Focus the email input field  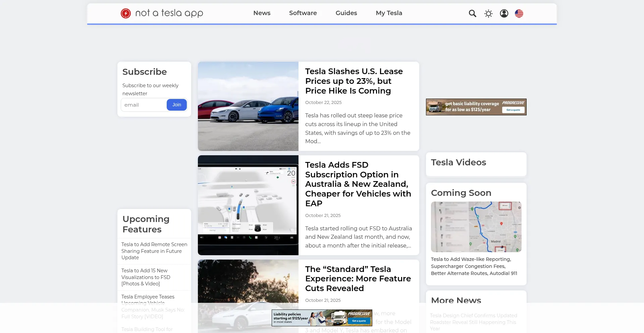click(144, 105)
